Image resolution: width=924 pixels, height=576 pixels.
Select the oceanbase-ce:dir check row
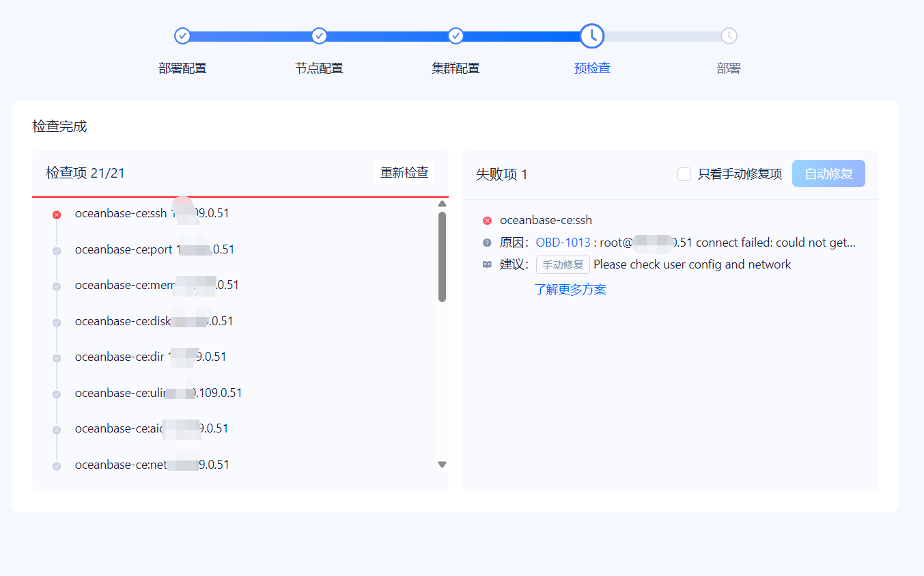pyautogui.click(x=150, y=357)
